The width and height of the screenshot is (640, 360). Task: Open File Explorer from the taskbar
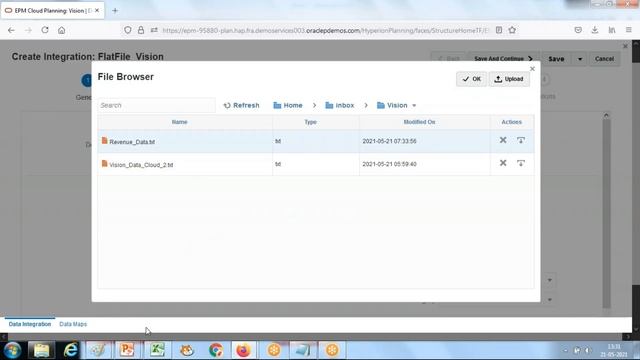41,350
